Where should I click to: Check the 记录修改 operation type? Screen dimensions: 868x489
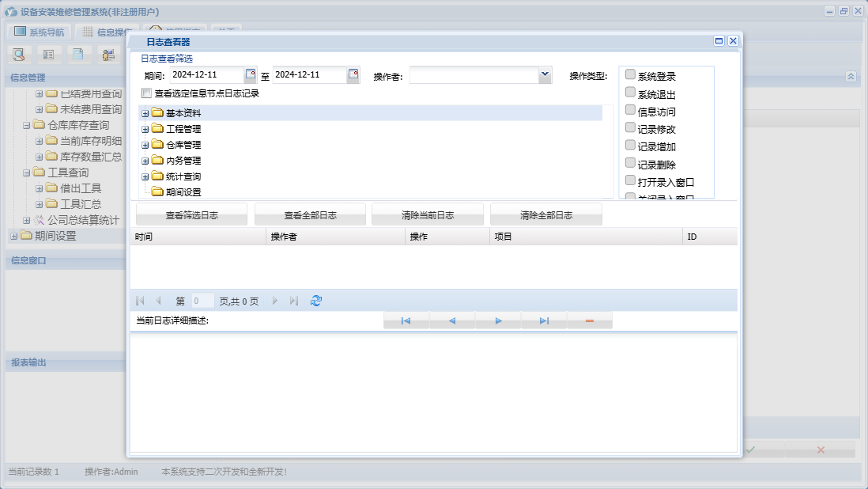630,127
